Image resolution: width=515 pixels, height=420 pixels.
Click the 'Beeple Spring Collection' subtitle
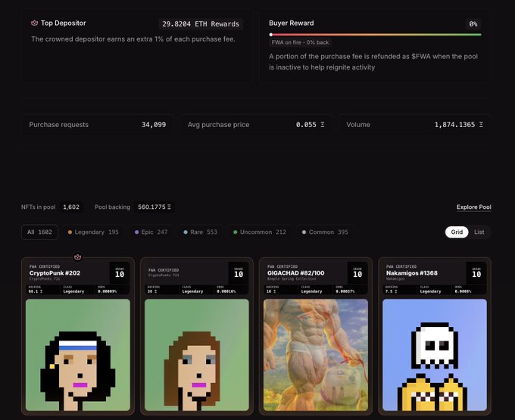coord(292,279)
